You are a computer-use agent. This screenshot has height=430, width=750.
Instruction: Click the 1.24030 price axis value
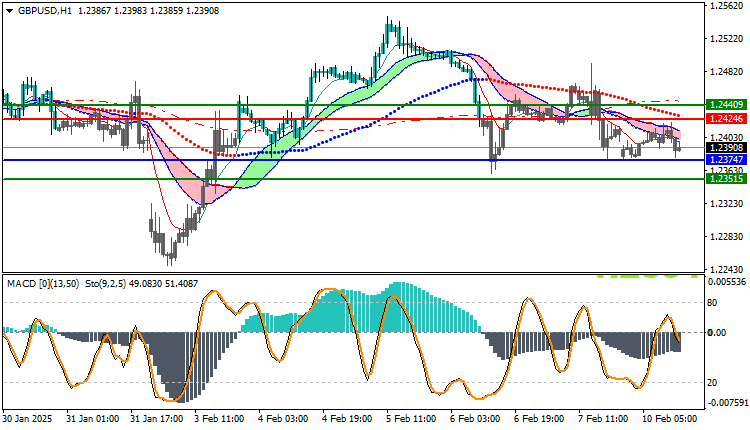pos(727,137)
